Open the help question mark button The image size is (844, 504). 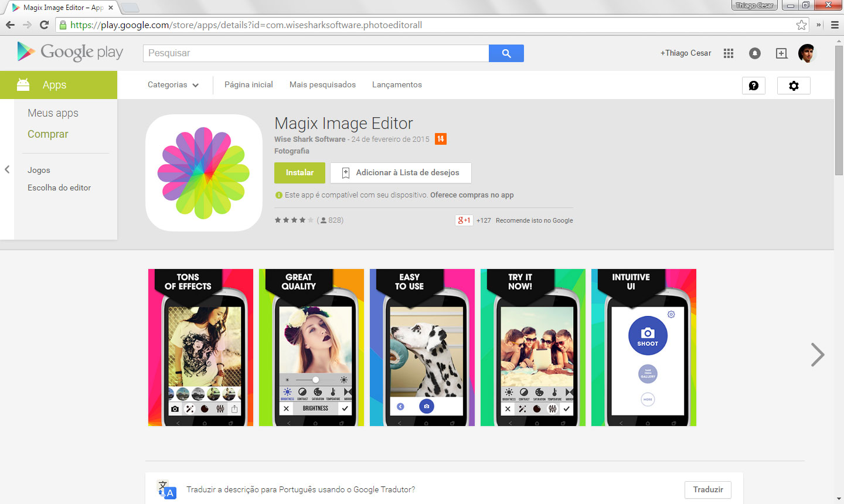pos(754,86)
